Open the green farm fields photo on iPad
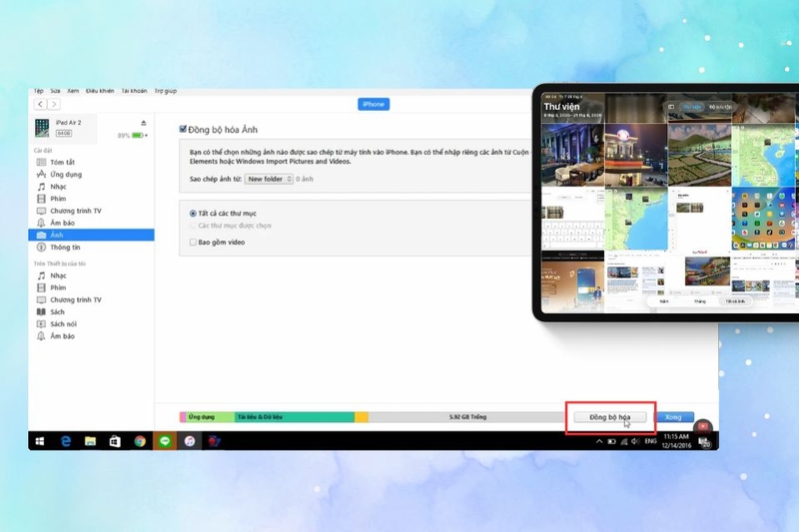Screen dimensions: 799x532 (x=699, y=156)
